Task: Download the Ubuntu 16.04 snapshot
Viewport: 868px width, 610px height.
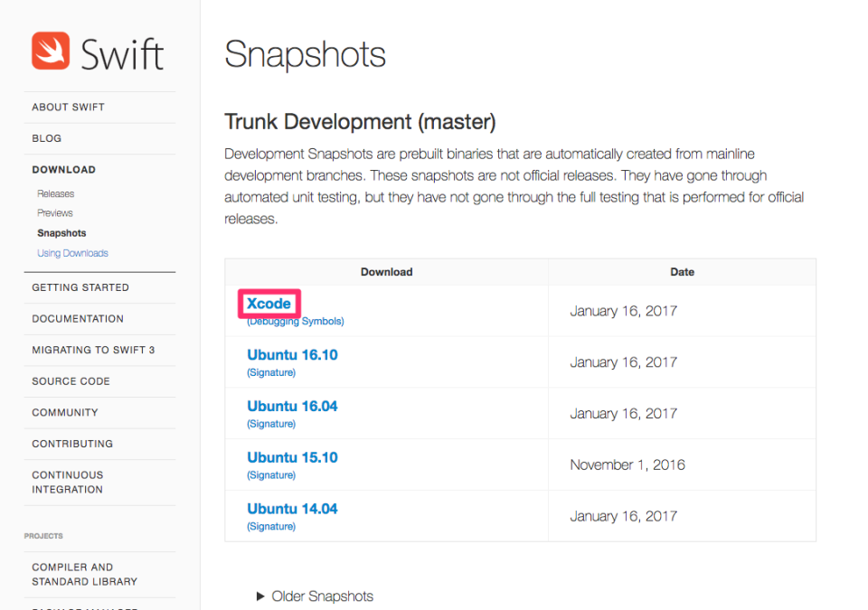Action: [x=292, y=407]
